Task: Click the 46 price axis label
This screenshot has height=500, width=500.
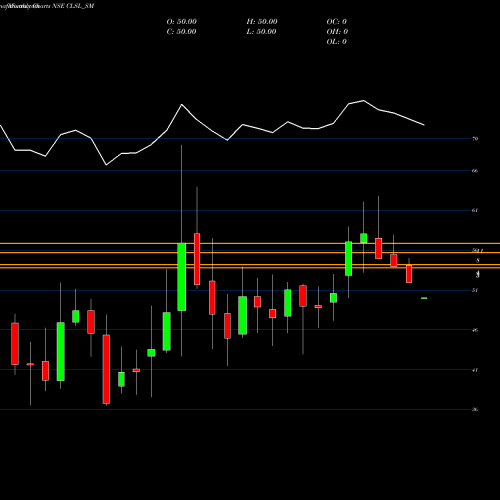Action: [475, 330]
